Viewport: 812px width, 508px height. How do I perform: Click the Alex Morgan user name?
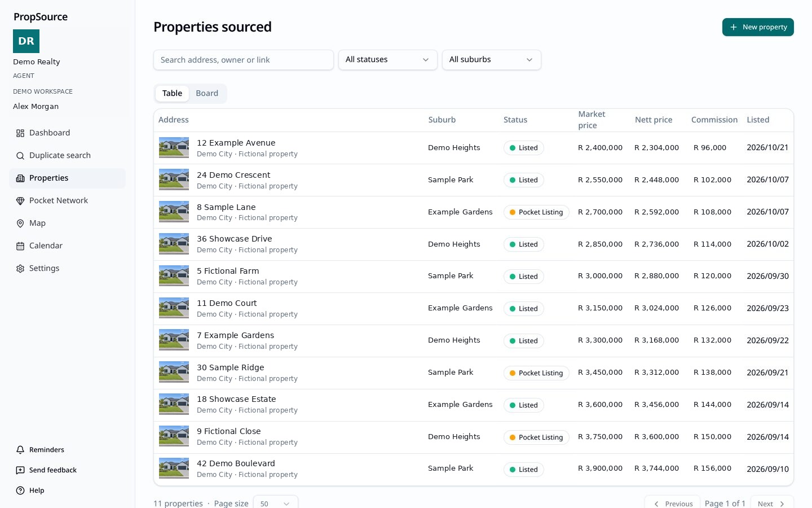tap(36, 107)
